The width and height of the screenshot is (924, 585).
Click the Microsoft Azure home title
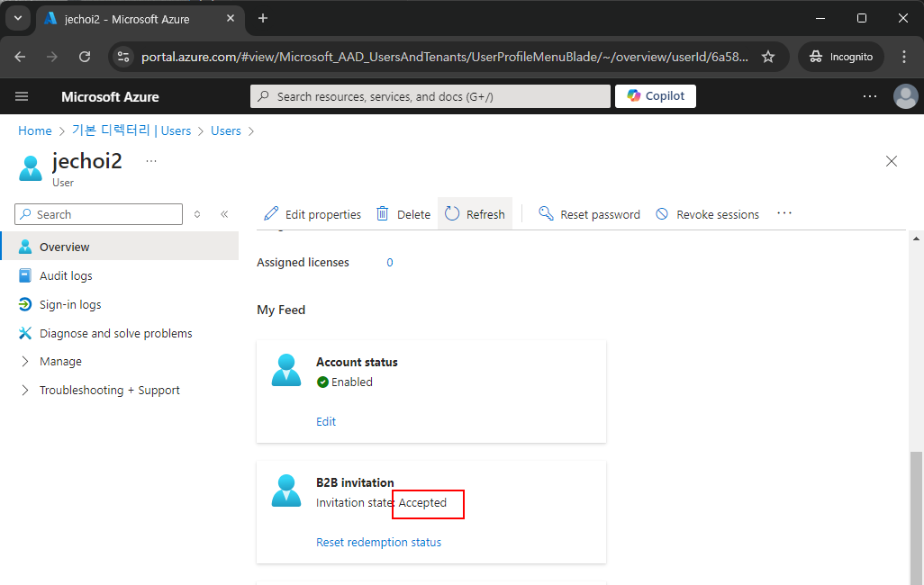110,96
